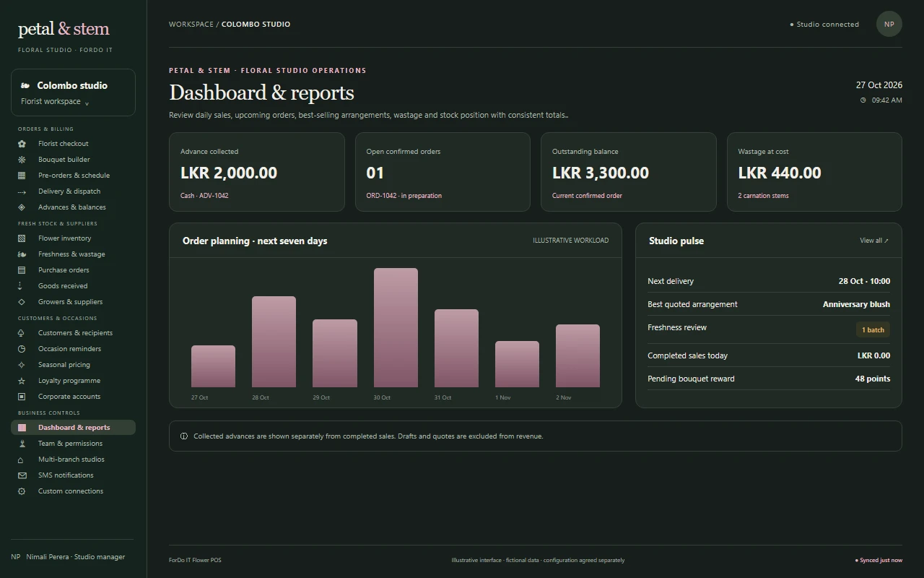924x578 pixels.
Task: Click the Flower inventory icon
Action: [x=22, y=238]
